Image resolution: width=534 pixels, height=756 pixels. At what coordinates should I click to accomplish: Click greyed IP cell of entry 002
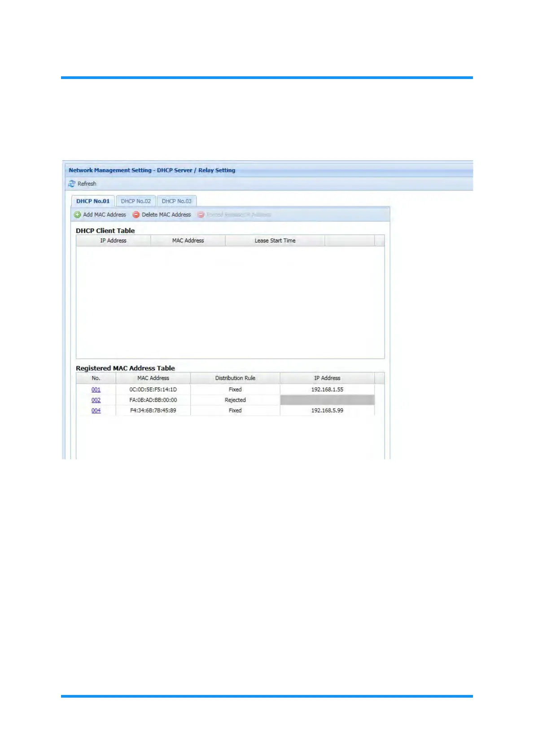pos(327,400)
